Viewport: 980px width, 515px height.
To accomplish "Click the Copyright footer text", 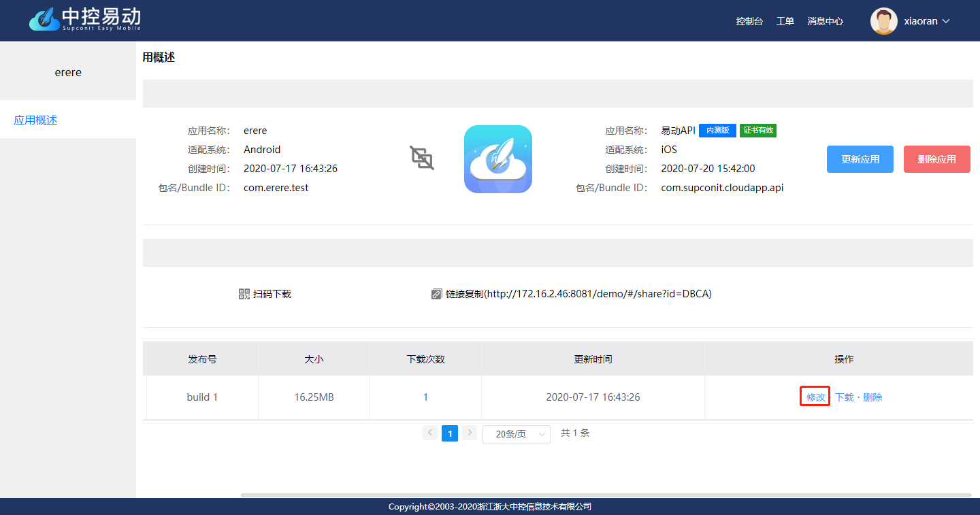I will pos(490,507).
